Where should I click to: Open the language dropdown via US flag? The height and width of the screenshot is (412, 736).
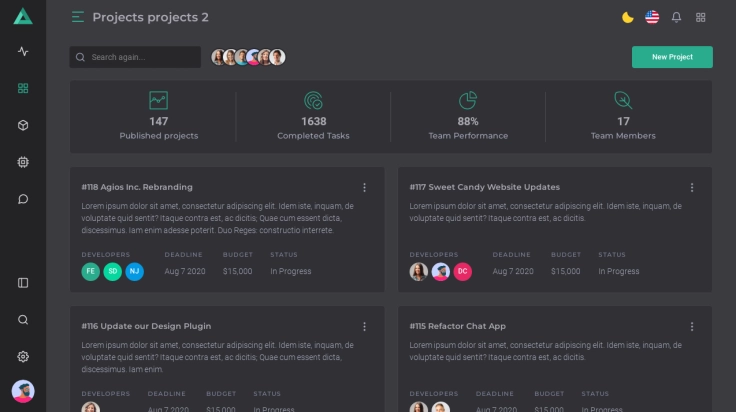click(652, 17)
